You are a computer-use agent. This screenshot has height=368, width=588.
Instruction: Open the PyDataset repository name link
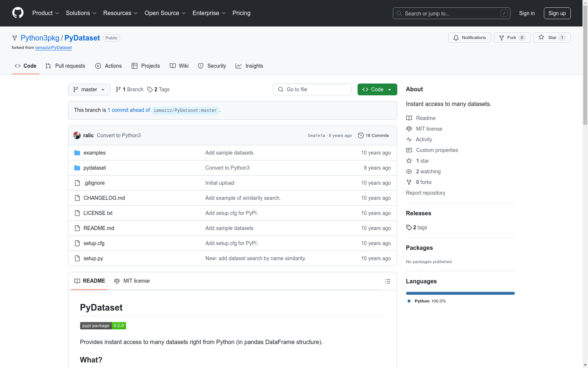click(x=82, y=38)
